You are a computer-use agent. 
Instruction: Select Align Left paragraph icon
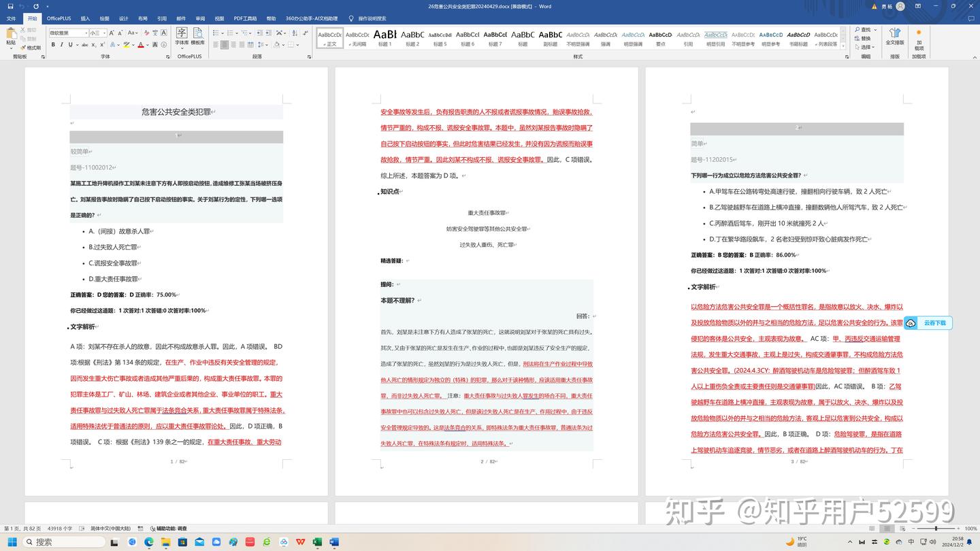[x=216, y=45]
